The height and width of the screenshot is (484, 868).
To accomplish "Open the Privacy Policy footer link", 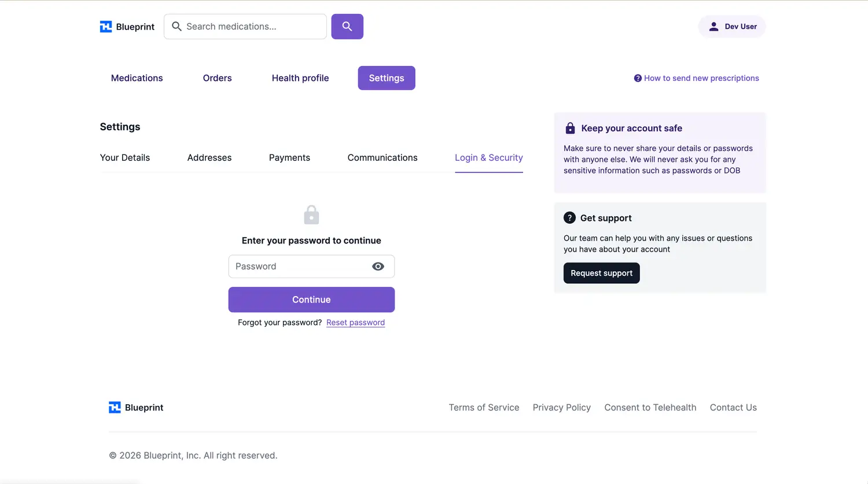I will pyautogui.click(x=561, y=408).
